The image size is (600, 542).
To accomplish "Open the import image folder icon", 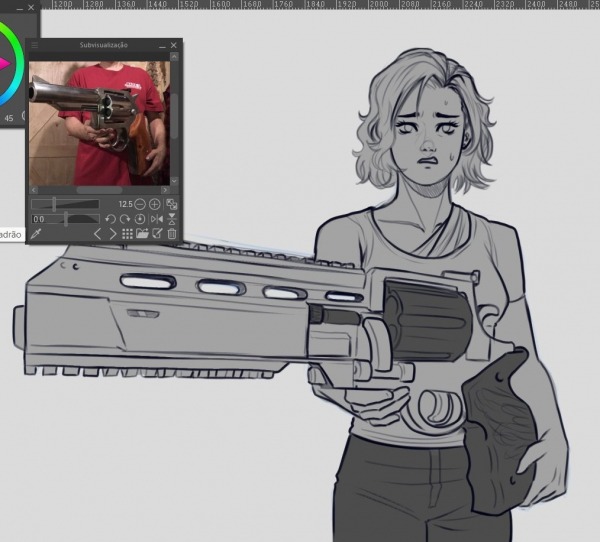I will 141,234.
